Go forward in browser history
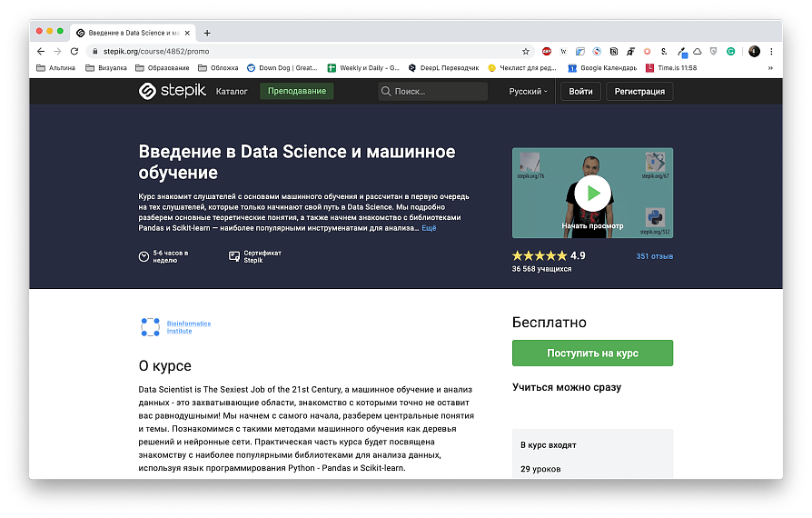The height and width of the screenshot is (518, 812). coord(57,51)
